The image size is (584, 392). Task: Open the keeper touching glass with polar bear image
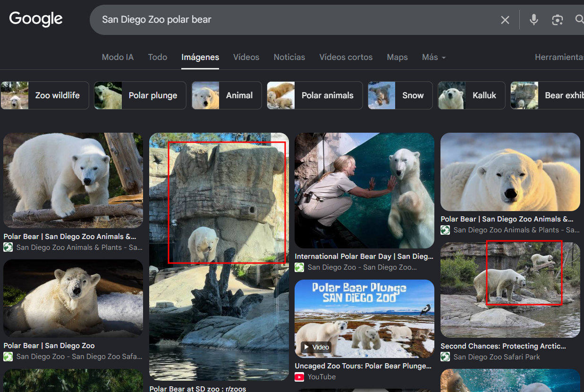pyautogui.click(x=364, y=190)
